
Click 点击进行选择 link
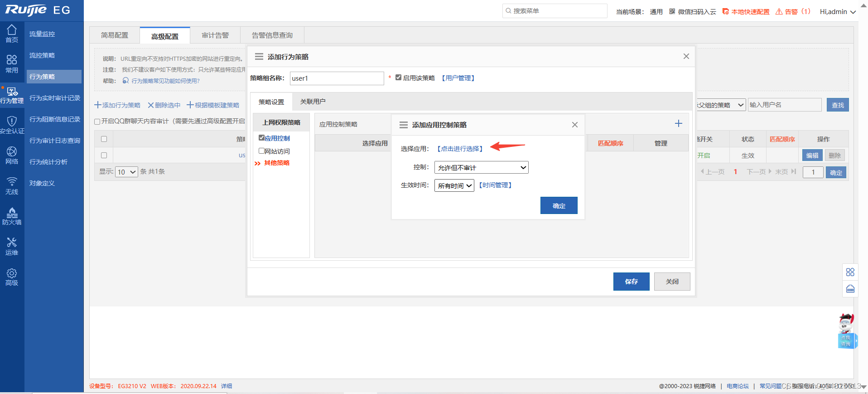pos(460,149)
